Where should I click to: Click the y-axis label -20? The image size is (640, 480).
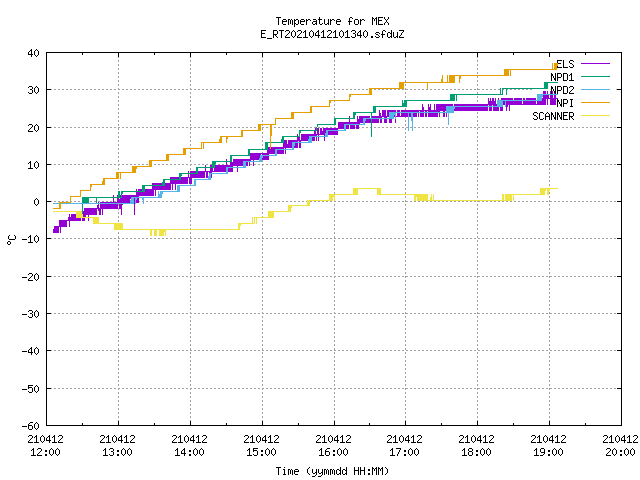[31, 277]
